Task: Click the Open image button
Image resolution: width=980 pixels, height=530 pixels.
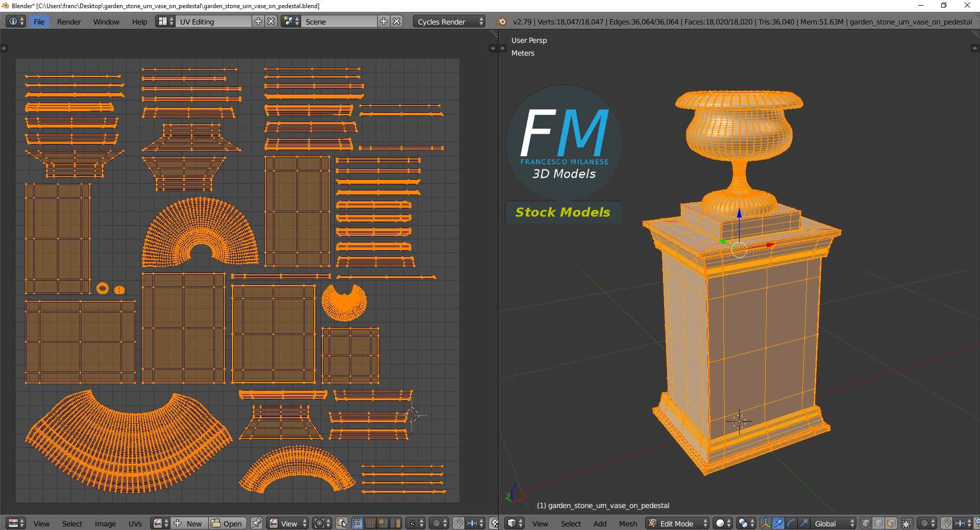Action: coord(227,523)
